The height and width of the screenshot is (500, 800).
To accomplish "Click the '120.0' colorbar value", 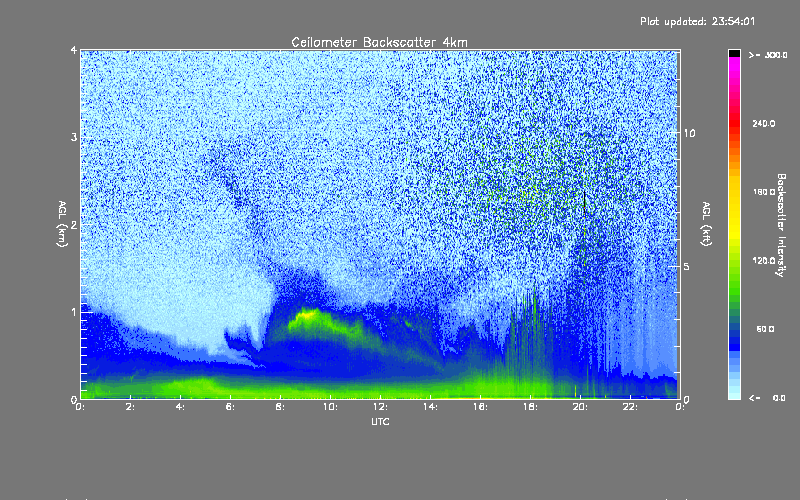I will [764, 260].
